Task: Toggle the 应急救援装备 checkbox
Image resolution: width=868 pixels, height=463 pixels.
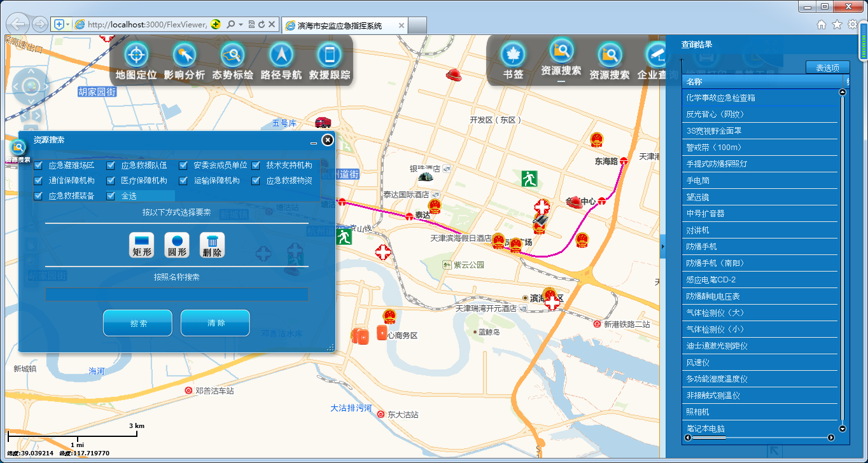Action: (38, 196)
